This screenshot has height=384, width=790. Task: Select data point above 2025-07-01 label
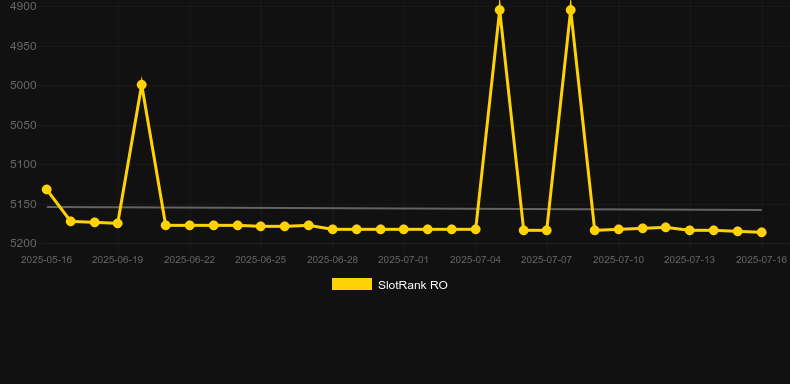[x=404, y=229]
